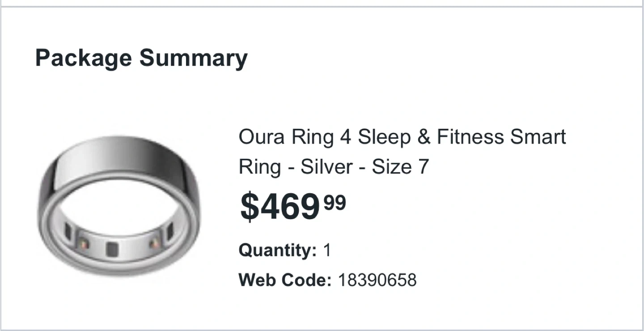This screenshot has width=644, height=331.
Task: Click the Package Summary heading
Action: point(141,59)
